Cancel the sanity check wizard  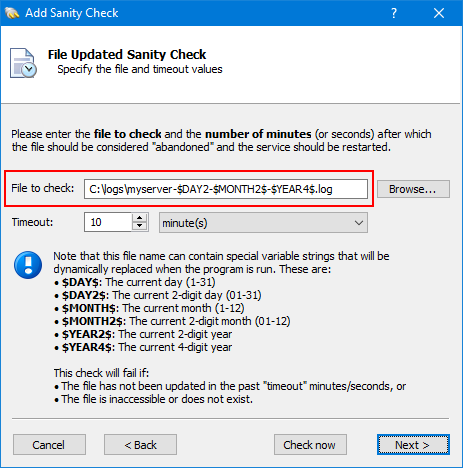(49, 445)
